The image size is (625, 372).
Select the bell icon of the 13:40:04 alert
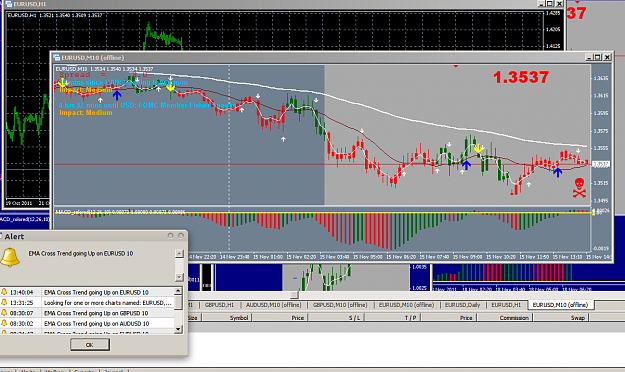point(4,292)
